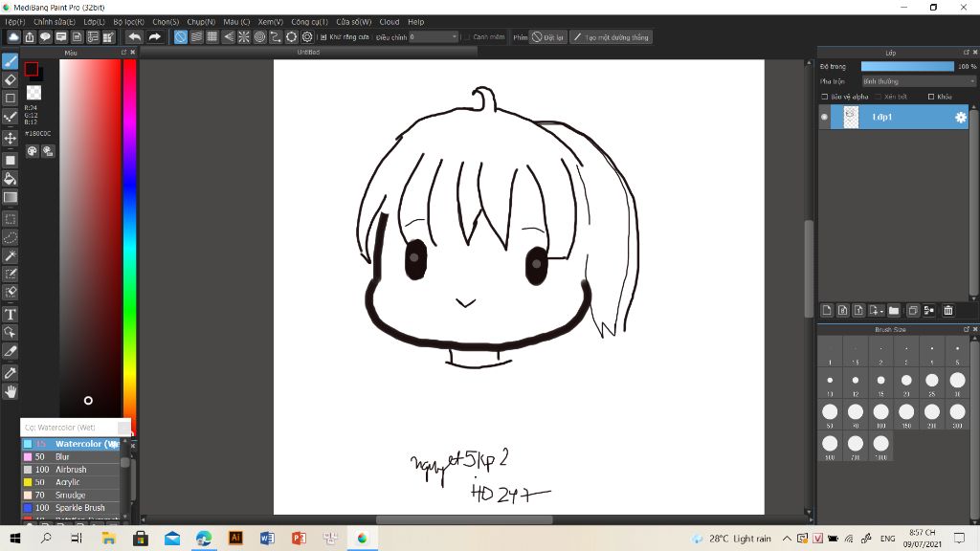Delete layer with trash icon
Image resolution: width=980 pixels, height=551 pixels.
tap(948, 310)
